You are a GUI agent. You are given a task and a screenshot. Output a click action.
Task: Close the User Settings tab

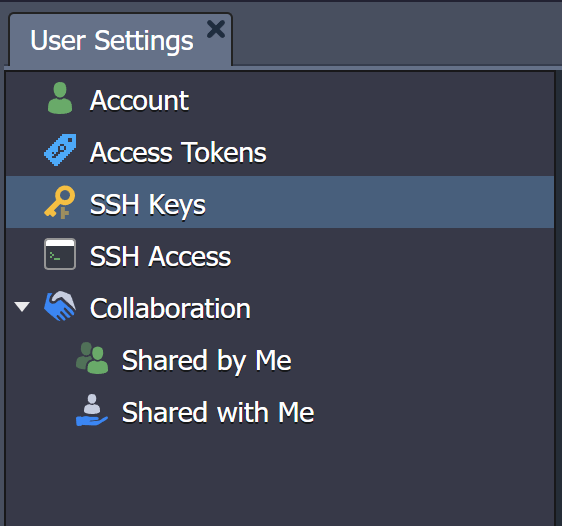click(216, 29)
